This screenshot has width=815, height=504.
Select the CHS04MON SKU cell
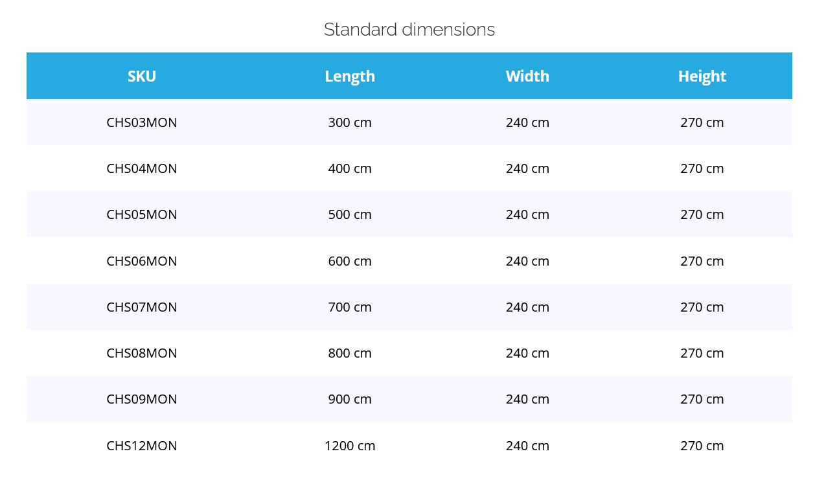click(142, 168)
